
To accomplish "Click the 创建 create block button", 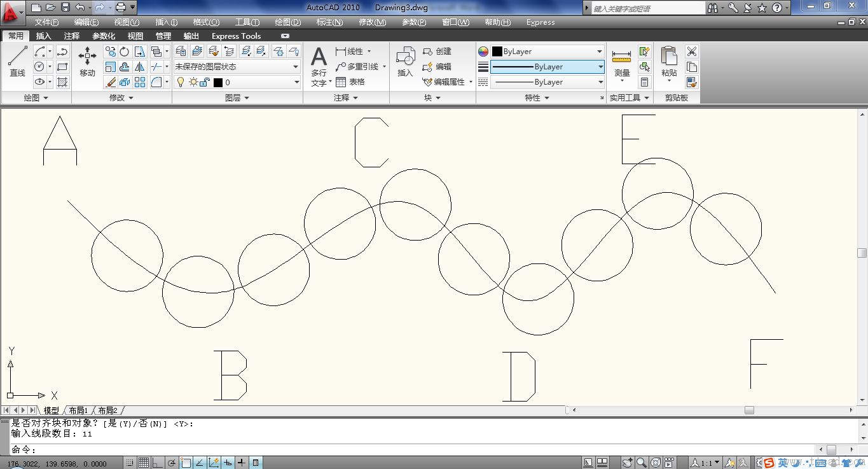I will pos(437,52).
